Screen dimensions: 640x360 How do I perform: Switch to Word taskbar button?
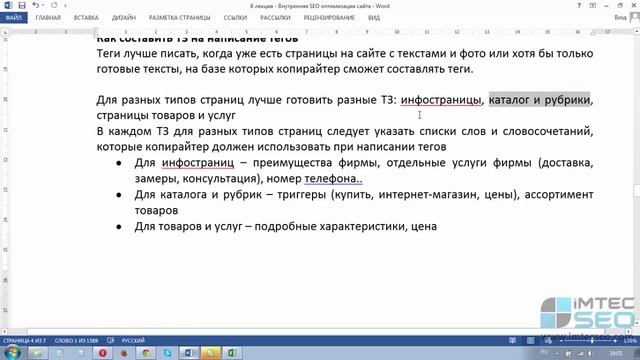189,353
